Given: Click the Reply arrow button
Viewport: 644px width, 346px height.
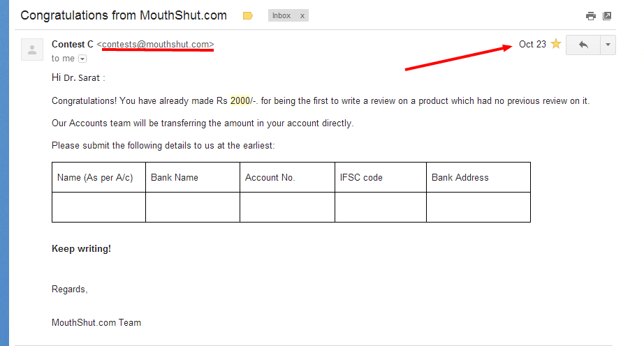Looking at the screenshot, I should [583, 45].
